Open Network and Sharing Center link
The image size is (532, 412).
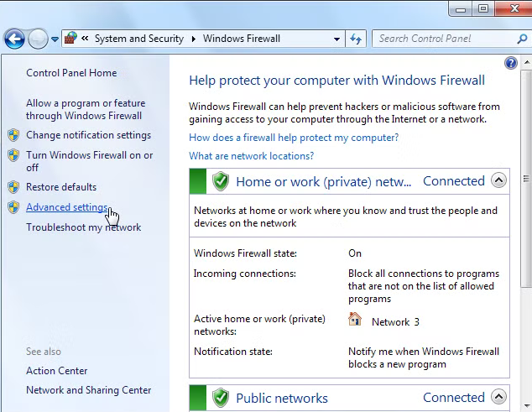point(89,390)
